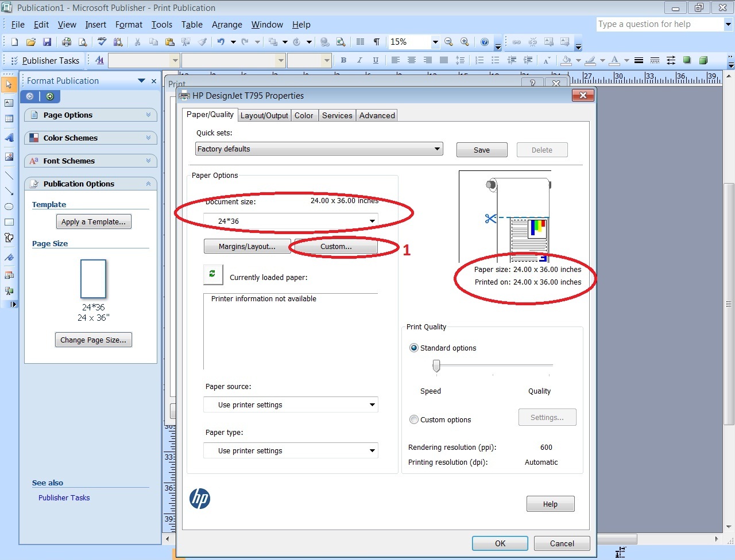Screen dimensions: 735x560
Task: Expand the Color Schemes section
Action: [91, 138]
